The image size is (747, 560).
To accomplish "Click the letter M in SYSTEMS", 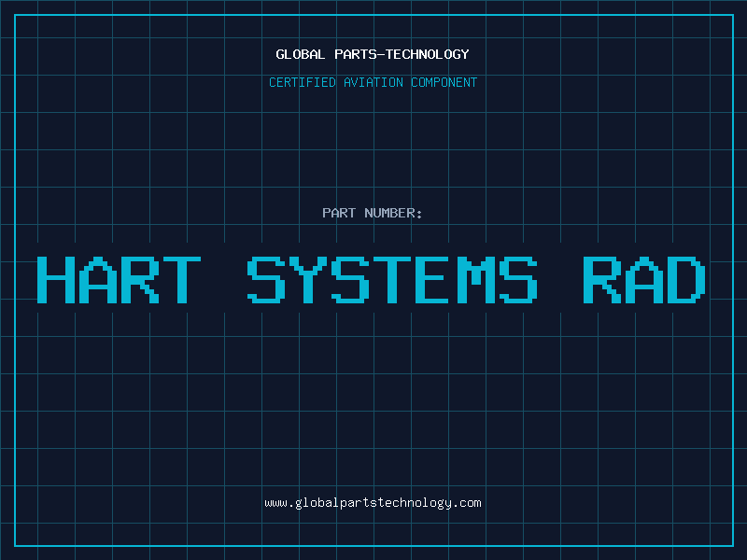I will coord(477,280).
